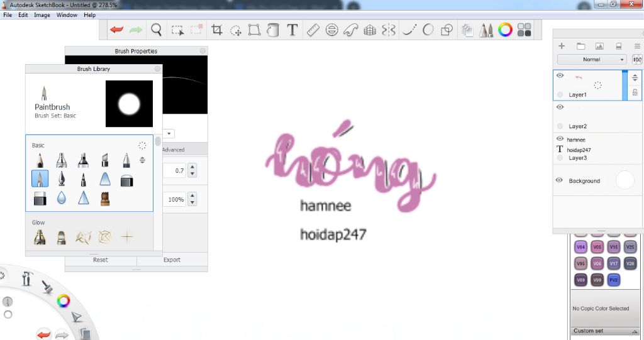Select the Zoom magnifier tool
Image resolution: width=644 pixels, height=340 pixels.
click(x=156, y=30)
